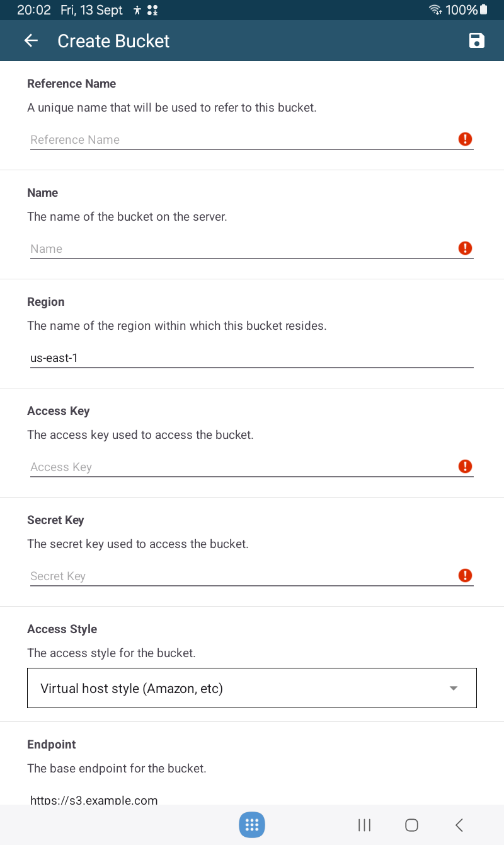Image resolution: width=504 pixels, height=845 pixels.
Task: Save the bucket with the floppy icon
Action: [477, 41]
